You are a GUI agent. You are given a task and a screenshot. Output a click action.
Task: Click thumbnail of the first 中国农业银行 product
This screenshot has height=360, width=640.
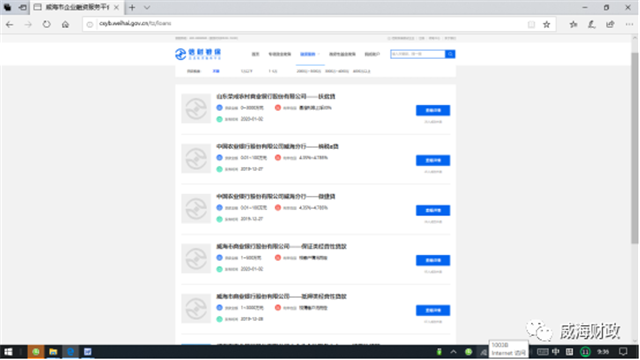pyautogui.click(x=196, y=158)
